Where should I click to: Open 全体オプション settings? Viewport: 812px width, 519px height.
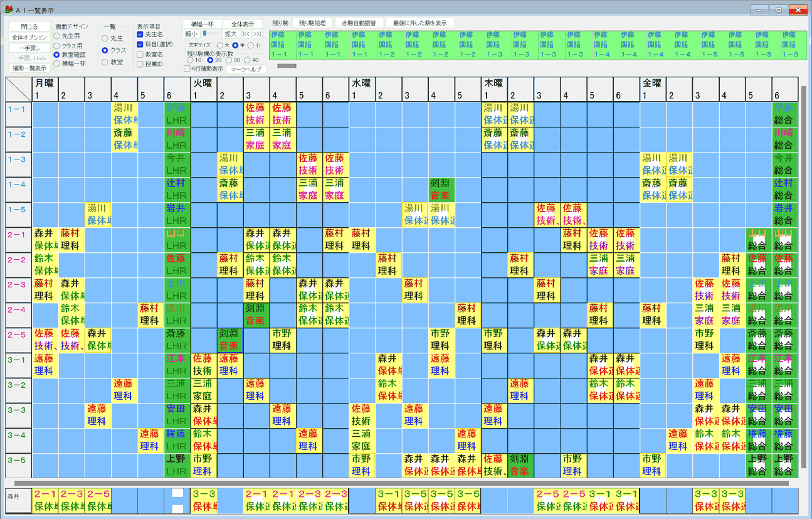coord(29,37)
